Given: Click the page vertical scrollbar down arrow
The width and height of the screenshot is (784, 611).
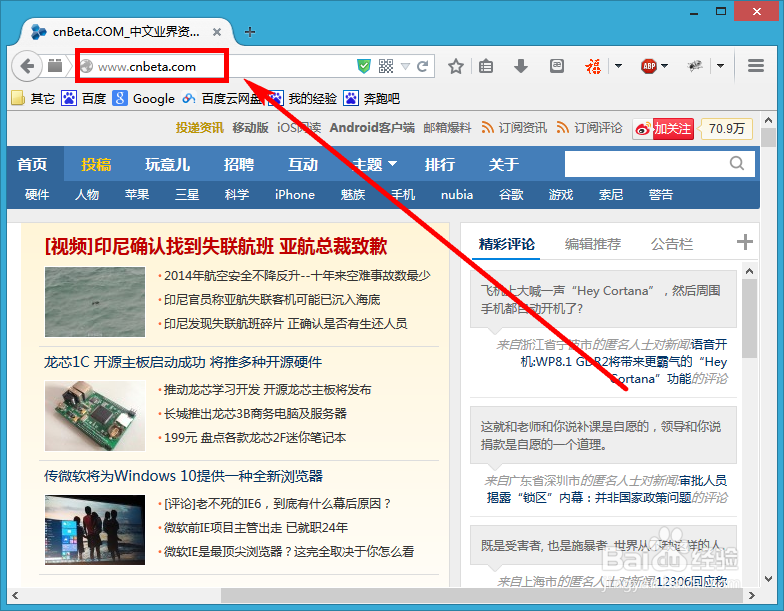Looking at the screenshot, I should [768, 580].
